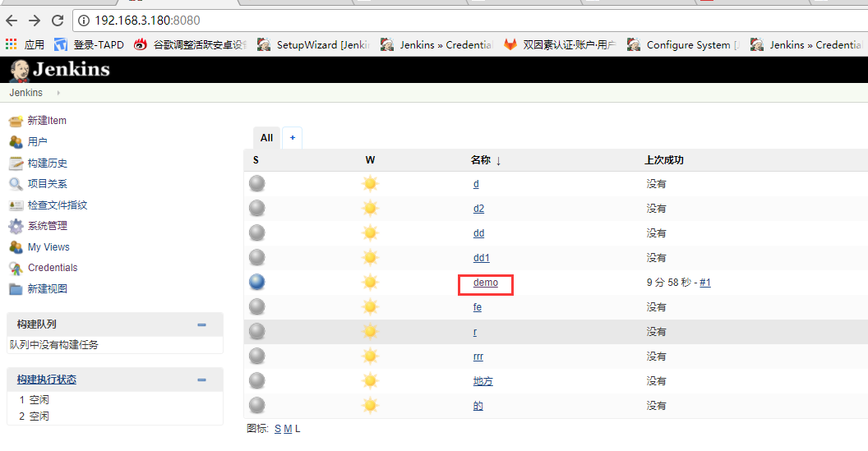Click the 系统管理 gear icon
This screenshot has width=868, height=451.
(x=16, y=226)
